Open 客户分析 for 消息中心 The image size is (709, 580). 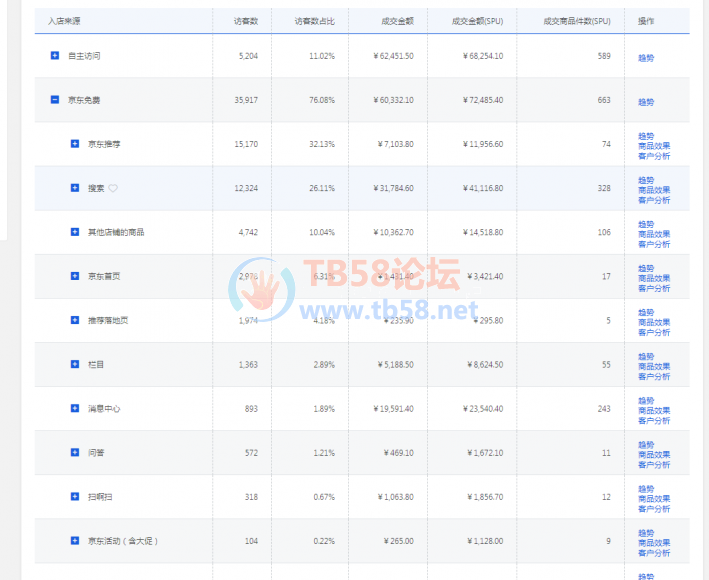coord(654,420)
